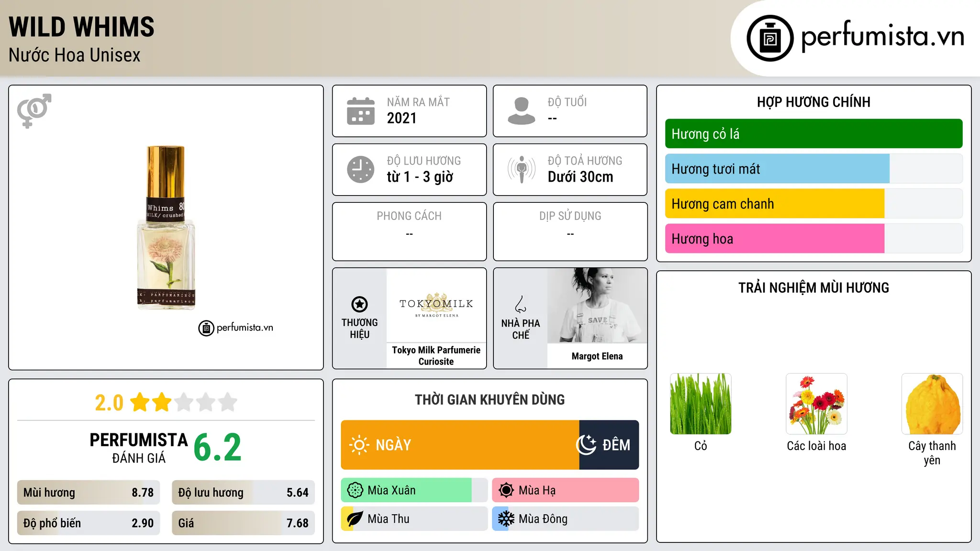The image size is (980, 551).
Task: Click the Mùi hương 8.78 score row
Action: coord(89,493)
